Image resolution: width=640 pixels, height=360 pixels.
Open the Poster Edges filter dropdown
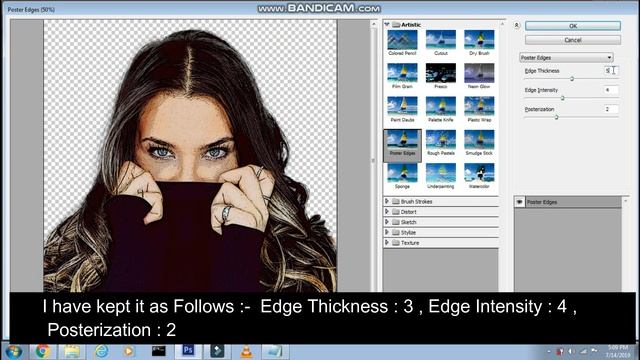pyautogui.click(x=566, y=58)
